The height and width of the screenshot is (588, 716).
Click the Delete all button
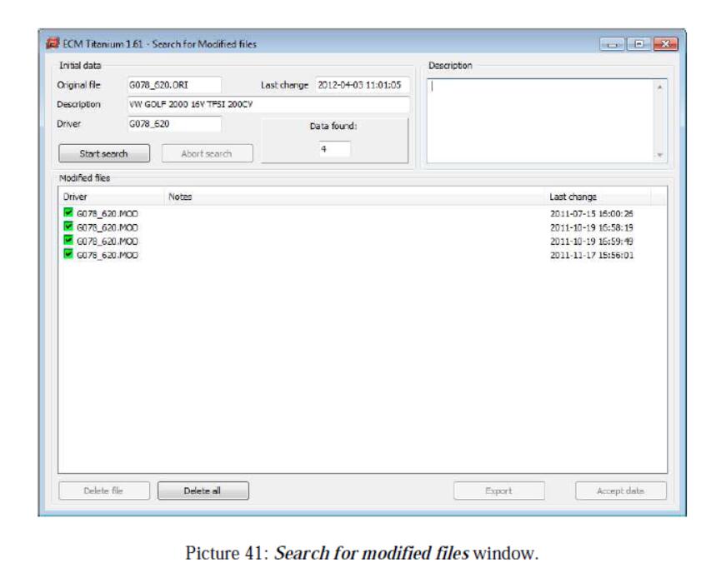(203, 491)
